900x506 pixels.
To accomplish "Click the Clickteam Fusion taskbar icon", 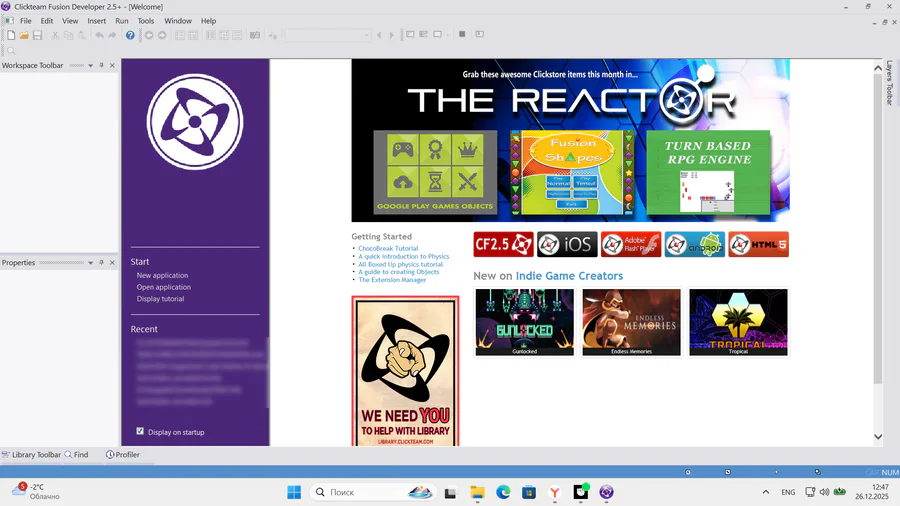I will tap(606, 492).
